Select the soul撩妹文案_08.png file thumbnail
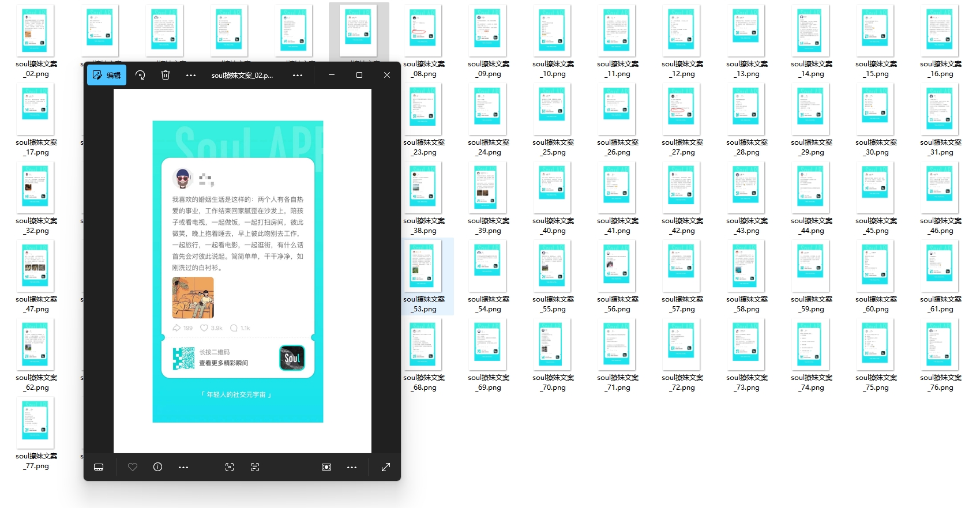The image size is (980, 508). pyautogui.click(x=424, y=31)
